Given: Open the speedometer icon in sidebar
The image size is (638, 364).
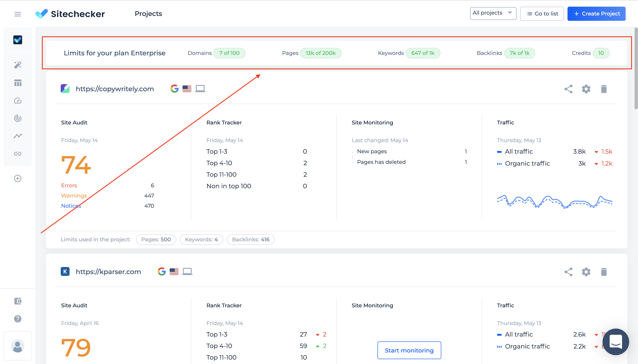Looking at the screenshot, I should tap(18, 101).
